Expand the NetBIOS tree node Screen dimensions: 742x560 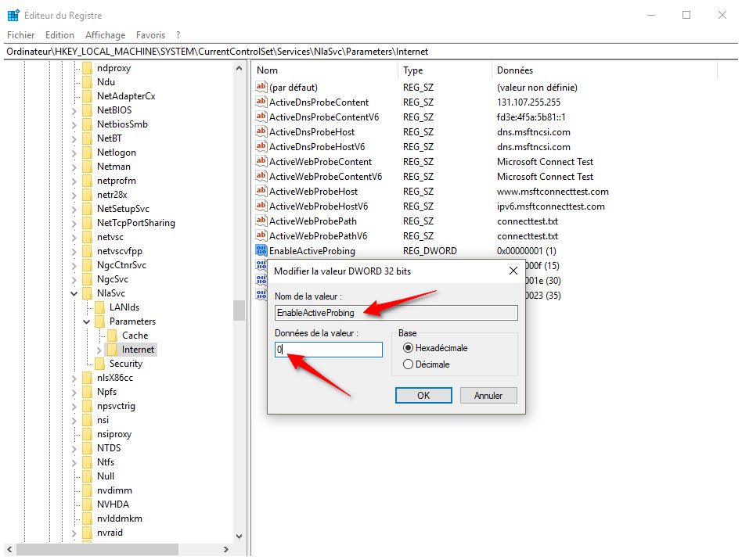click(74, 111)
